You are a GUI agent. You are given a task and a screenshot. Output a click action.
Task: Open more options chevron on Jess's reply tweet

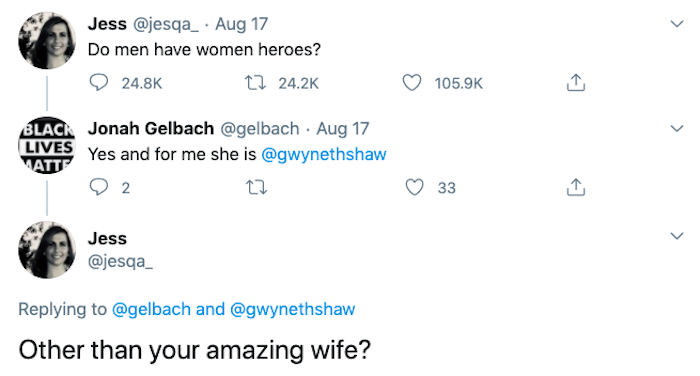(677, 236)
